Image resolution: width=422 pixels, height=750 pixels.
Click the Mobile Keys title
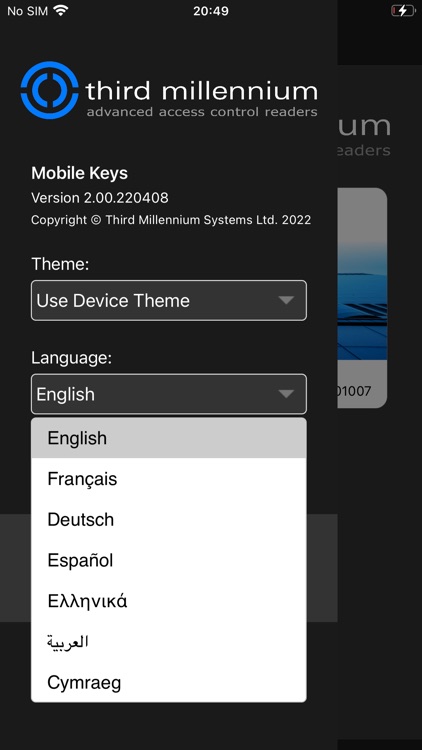pyautogui.click(x=79, y=173)
